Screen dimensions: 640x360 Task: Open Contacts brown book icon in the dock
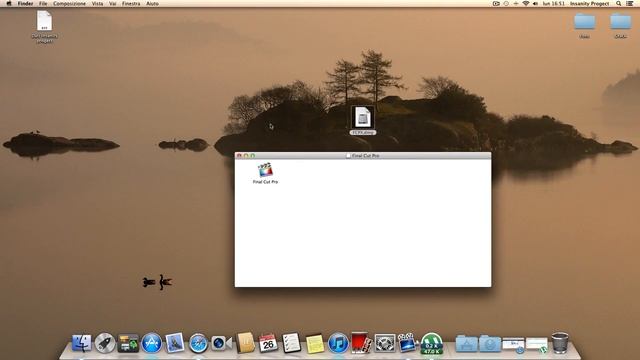tap(245, 342)
